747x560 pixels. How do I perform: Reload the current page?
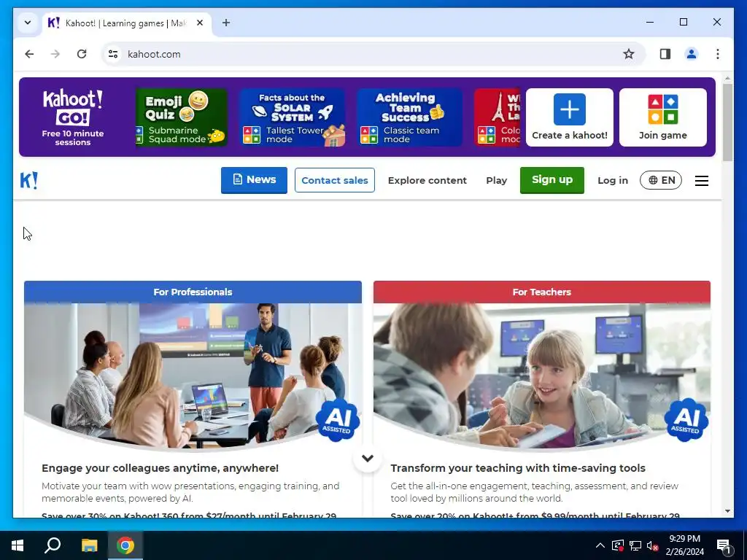click(82, 54)
